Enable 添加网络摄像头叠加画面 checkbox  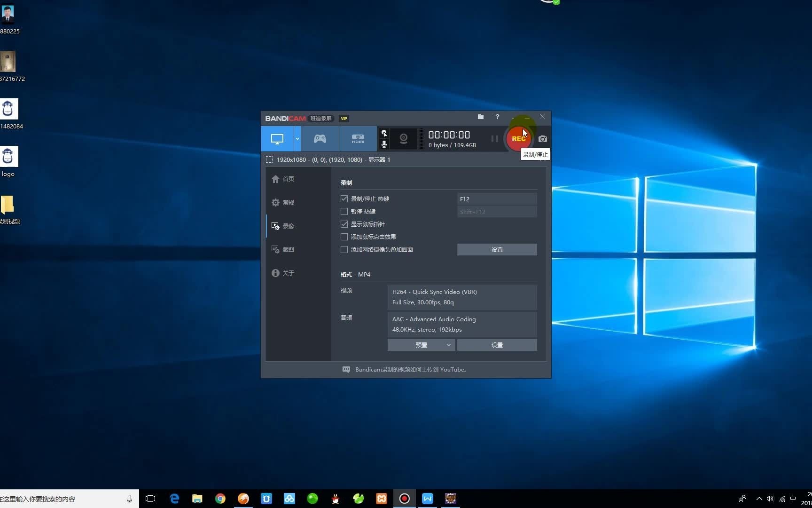pos(344,249)
